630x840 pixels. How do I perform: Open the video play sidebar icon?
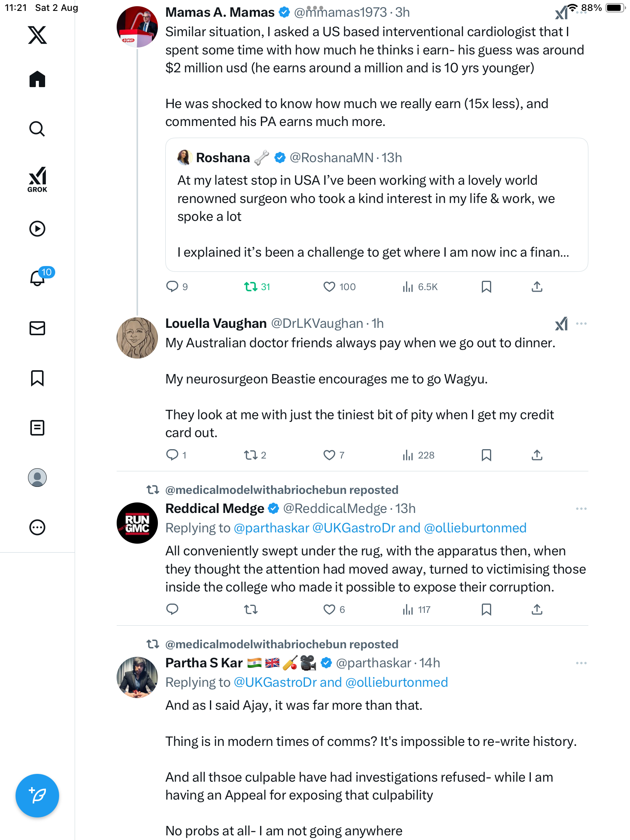coord(37,229)
